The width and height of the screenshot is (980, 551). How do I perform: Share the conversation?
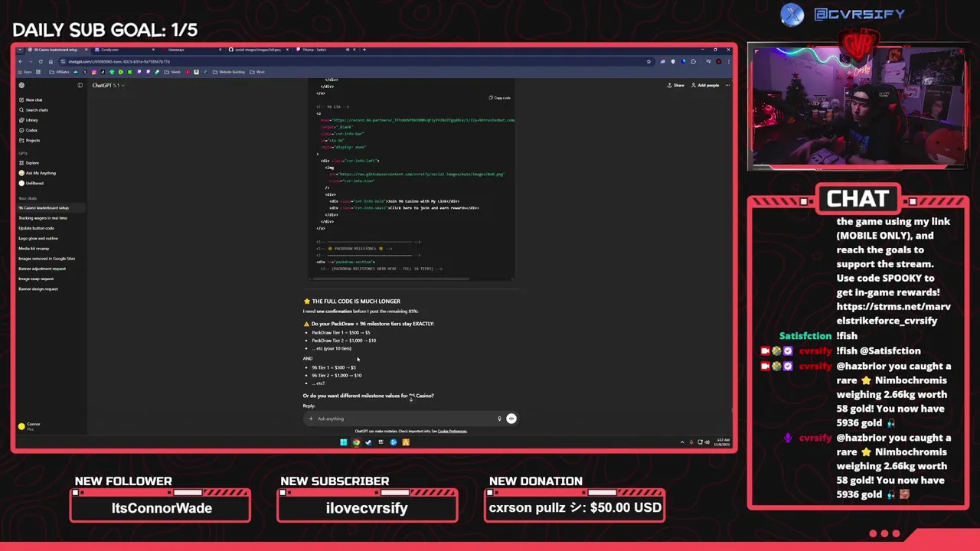[675, 85]
